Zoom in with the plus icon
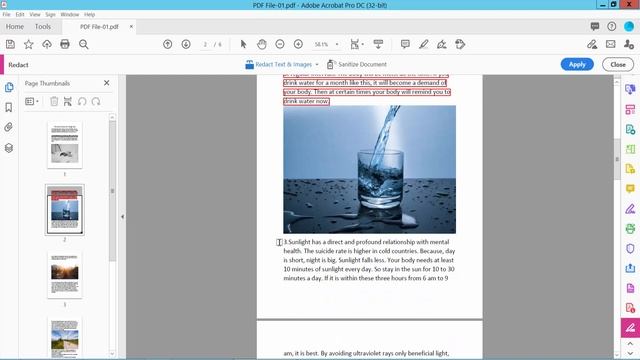Image resolution: width=640 pixels, height=360 pixels. pos(298,44)
